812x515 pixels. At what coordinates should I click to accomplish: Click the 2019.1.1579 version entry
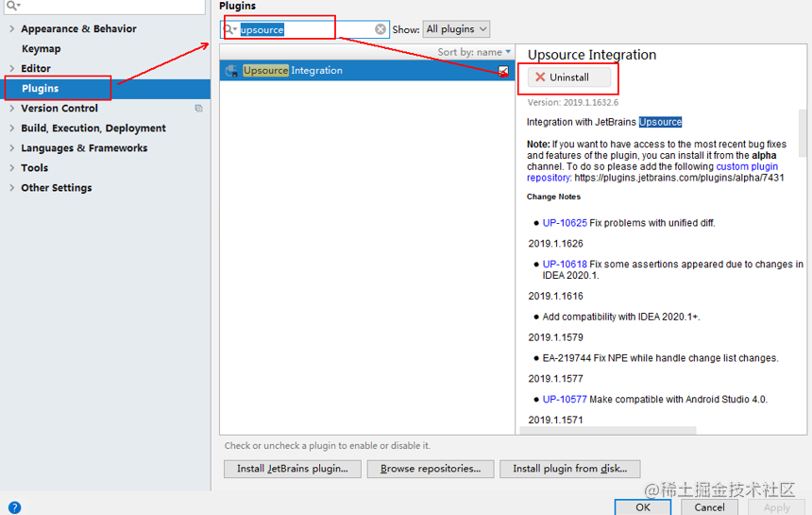tap(556, 337)
